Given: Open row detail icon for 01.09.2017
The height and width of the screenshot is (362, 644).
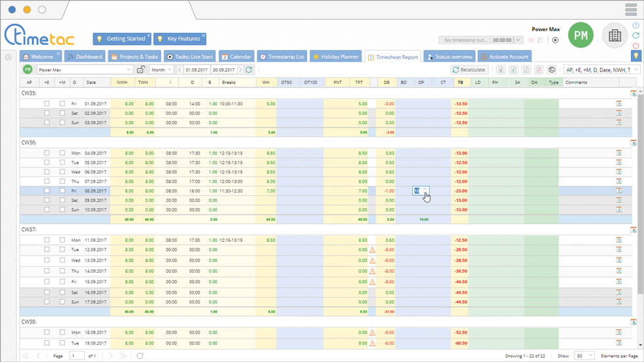Looking at the screenshot, I should [x=618, y=103].
